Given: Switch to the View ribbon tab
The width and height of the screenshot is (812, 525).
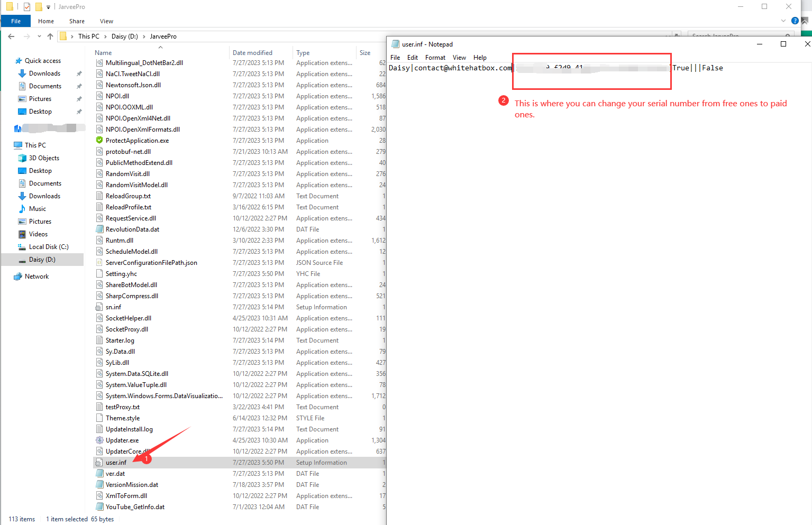Looking at the screenshot, I should 106,21.
